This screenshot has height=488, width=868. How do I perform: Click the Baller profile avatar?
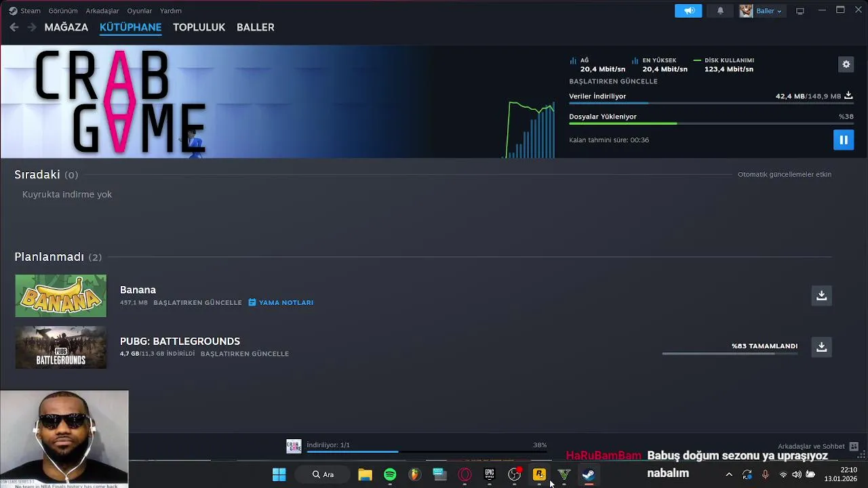tap(746, 11)
